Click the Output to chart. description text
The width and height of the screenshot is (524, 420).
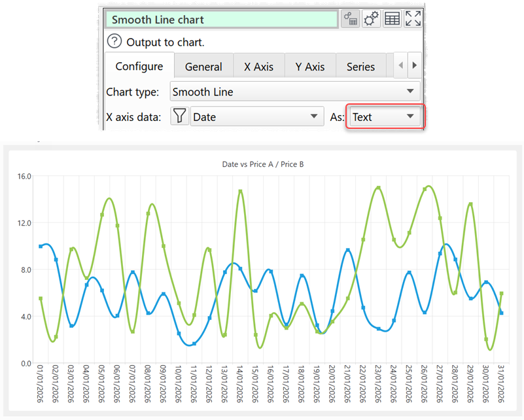(x=166, y=43)
